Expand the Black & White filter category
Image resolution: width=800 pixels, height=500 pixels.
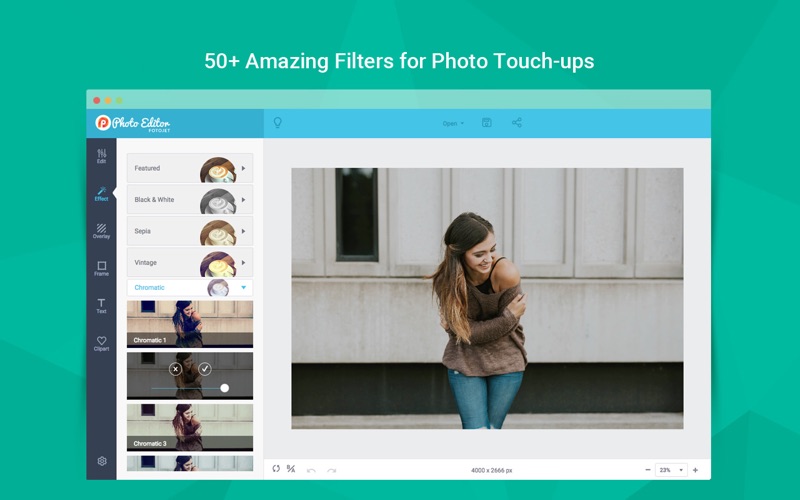click(190, 199)
